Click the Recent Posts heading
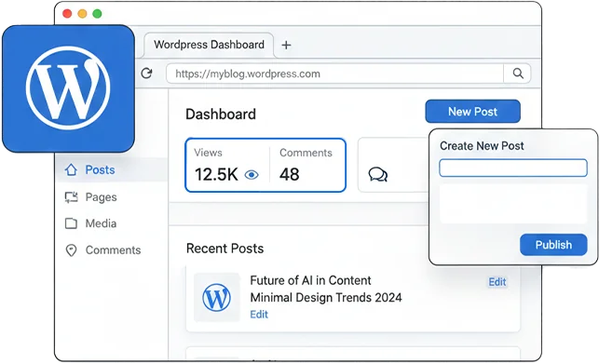The height and width of the screenshot is (364, 599). (x=225, y=249)
